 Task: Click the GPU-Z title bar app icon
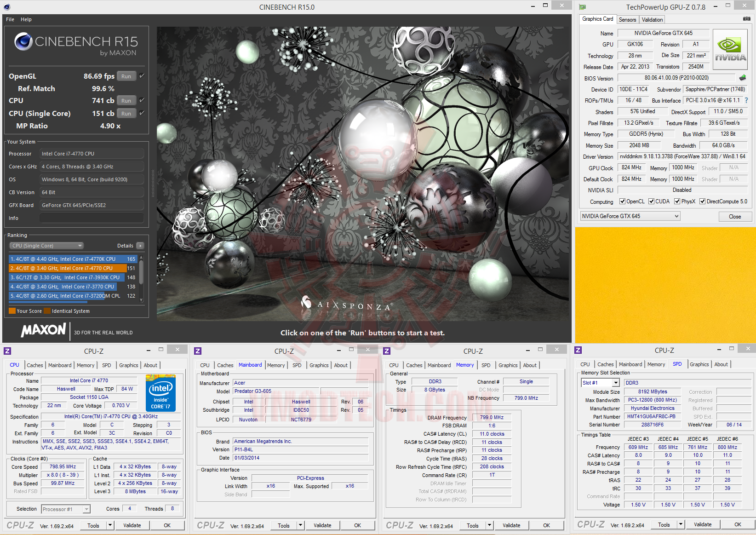click(583, 7)
